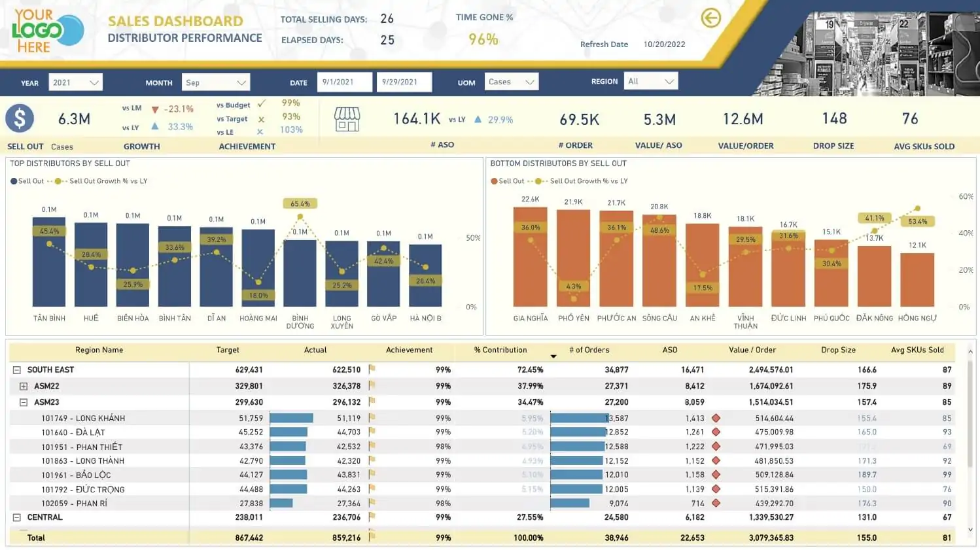Expand the ASM22 row

24,386
